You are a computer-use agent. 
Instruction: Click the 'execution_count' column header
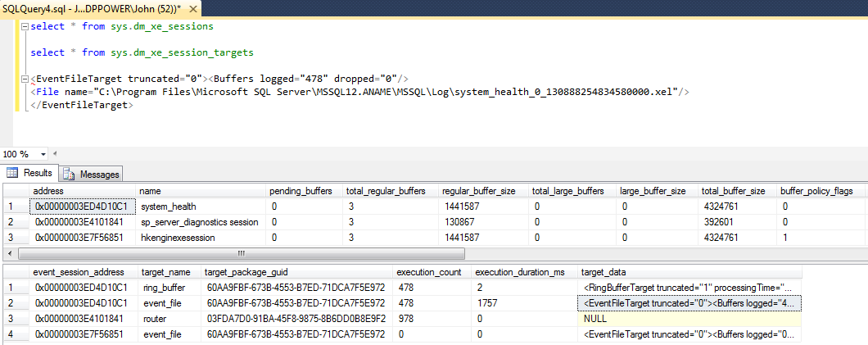click(432, 272)
